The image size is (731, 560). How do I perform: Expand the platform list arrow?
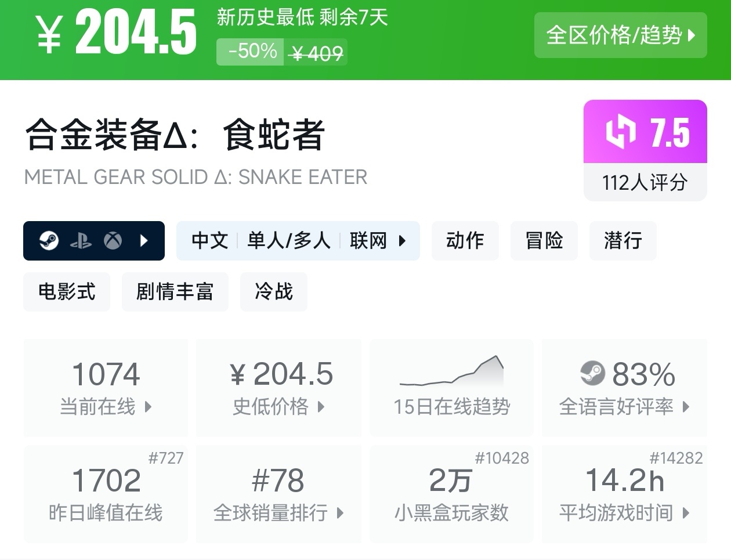pos(144,240)
